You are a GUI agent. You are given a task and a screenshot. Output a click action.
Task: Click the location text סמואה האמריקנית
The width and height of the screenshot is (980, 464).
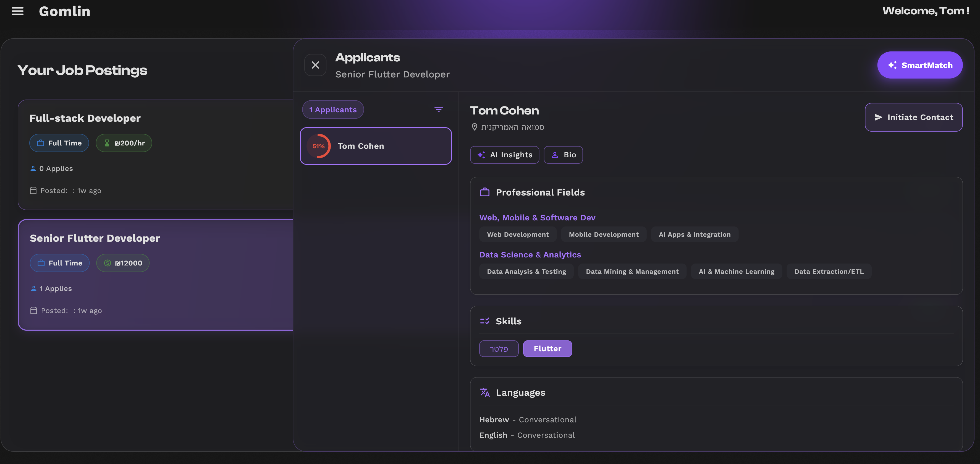click(512, 127)
